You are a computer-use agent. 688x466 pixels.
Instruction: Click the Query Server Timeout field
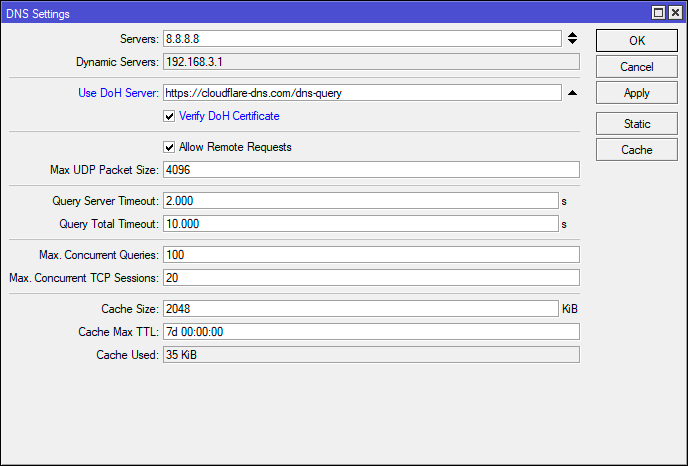click(360, 201)
